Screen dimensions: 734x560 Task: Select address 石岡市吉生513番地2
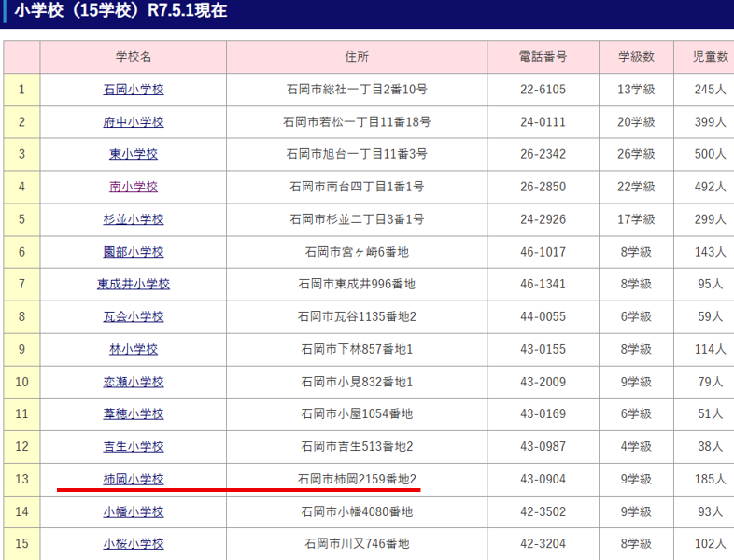357,447
